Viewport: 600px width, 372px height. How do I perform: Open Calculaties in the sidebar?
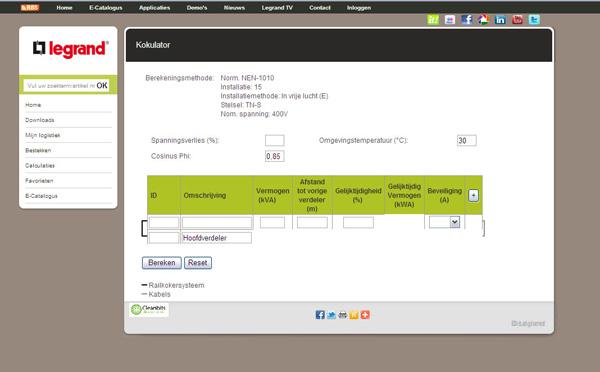point(40,166)
